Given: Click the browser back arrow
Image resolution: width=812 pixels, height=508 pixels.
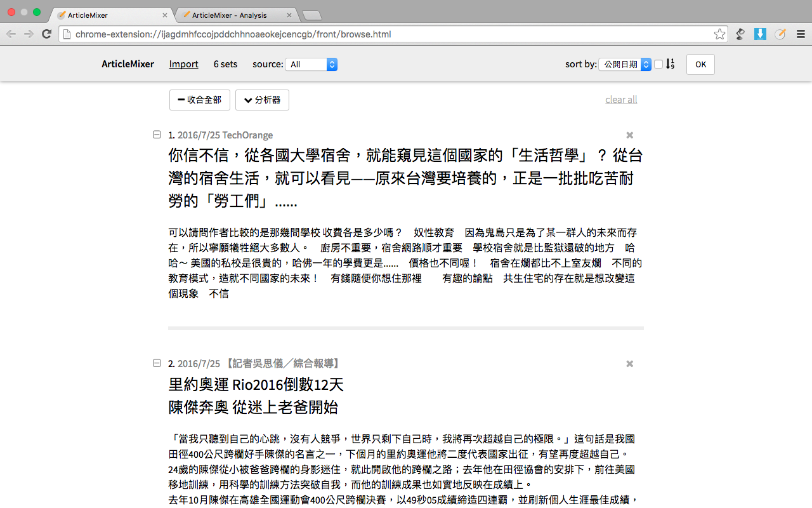Looking at the screenshot, I should pos(11,34).
